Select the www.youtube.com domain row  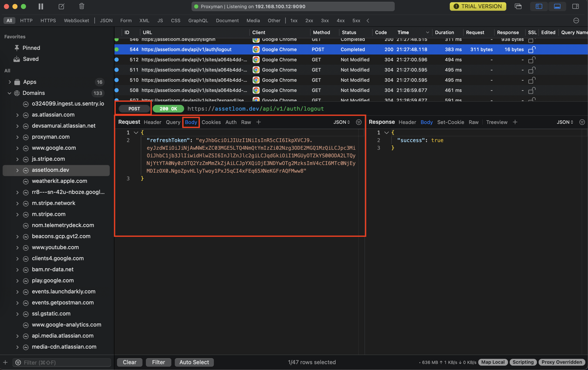[x=56, y=248]
